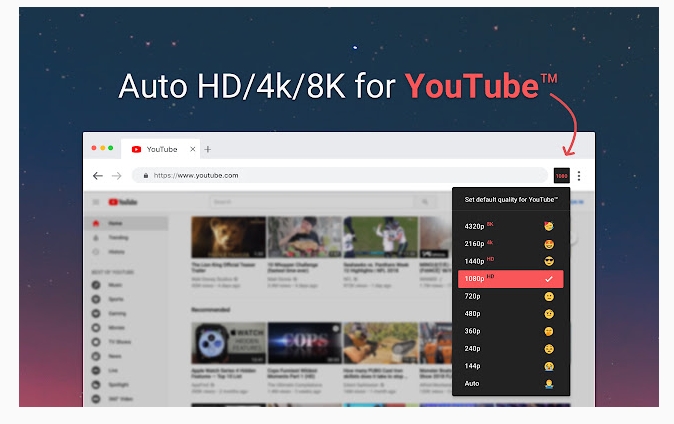674x424 pixels.
Task: Select the highlighted 1080p HD option
Action: [x=510, y=279]
